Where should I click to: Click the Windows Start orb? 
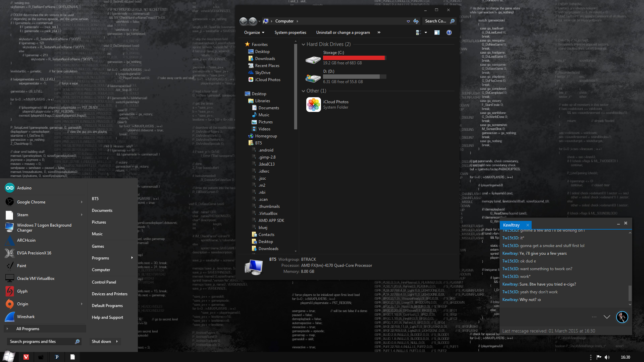click(x=8, y=357)
